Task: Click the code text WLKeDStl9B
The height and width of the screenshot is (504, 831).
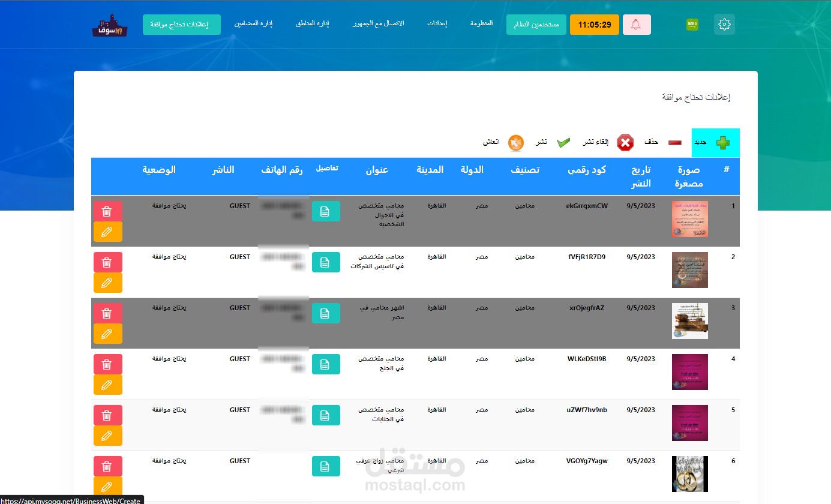Action: (587, 359)
